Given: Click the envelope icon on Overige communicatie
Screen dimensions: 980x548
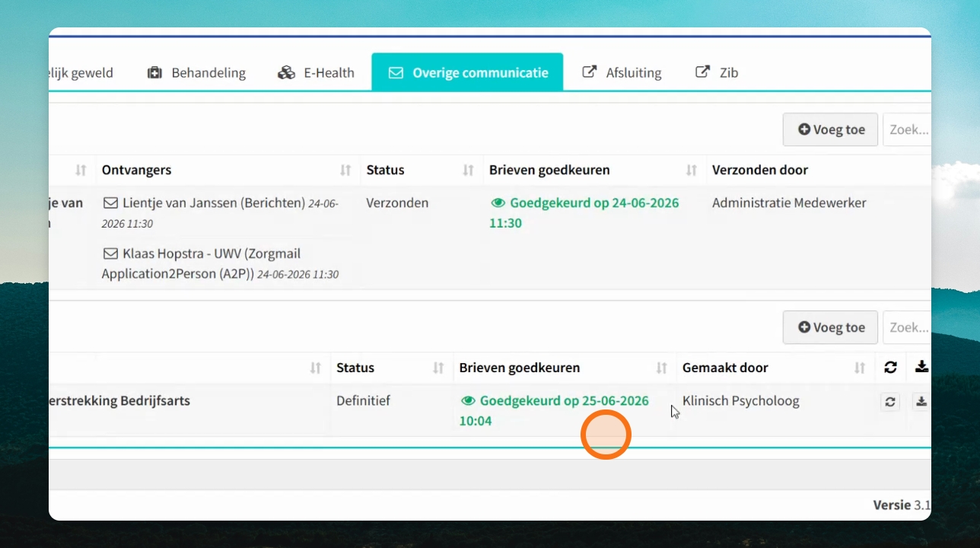Looking at the screenshot, I should [x=396, y=73].
